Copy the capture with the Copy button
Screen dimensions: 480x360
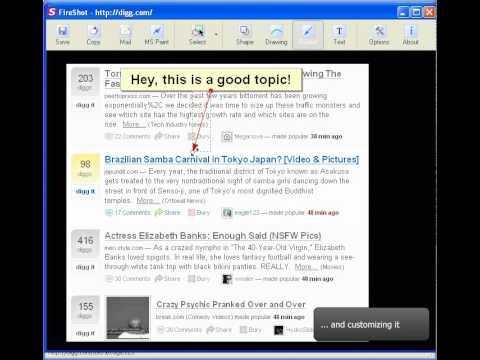(93, 35)
